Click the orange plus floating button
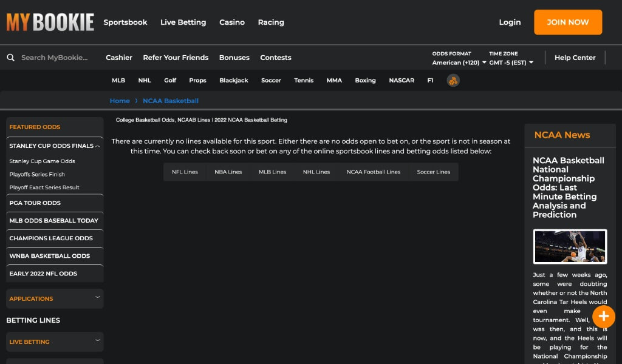 pyautogui.click(x=603, y=317)
